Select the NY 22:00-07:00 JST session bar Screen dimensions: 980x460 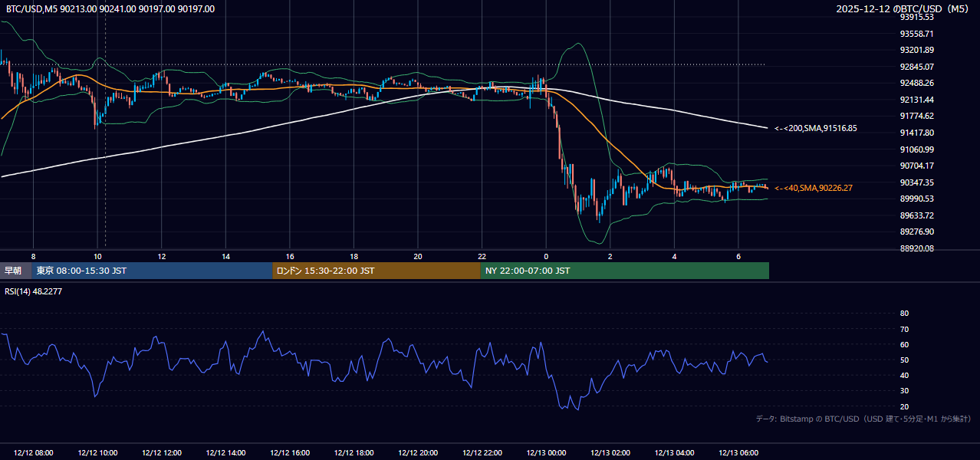point(625,271)
